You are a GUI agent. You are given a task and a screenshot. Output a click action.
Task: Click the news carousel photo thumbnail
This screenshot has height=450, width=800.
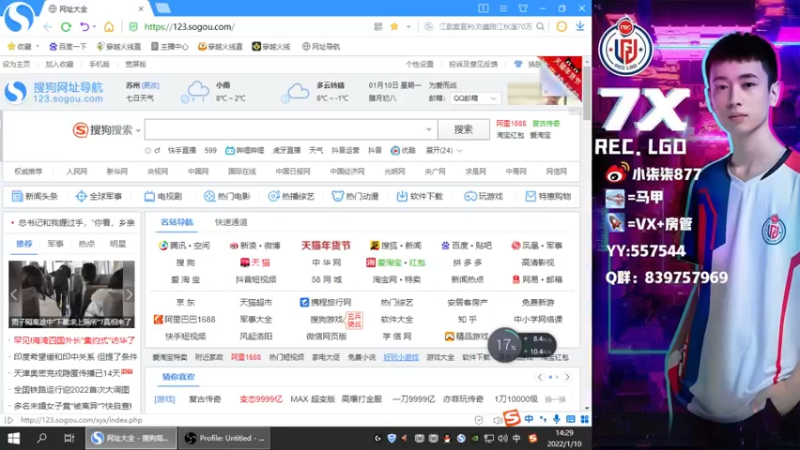point(71,294)
